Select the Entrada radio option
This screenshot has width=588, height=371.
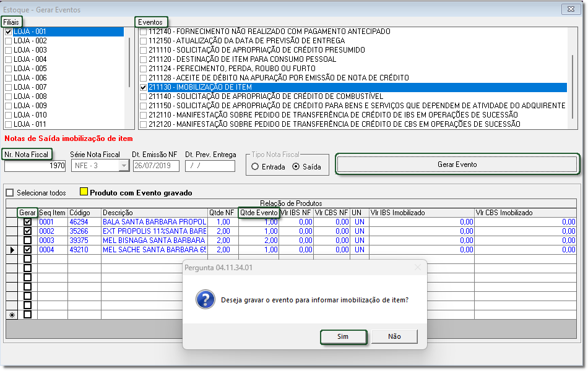tap(255, 167)
